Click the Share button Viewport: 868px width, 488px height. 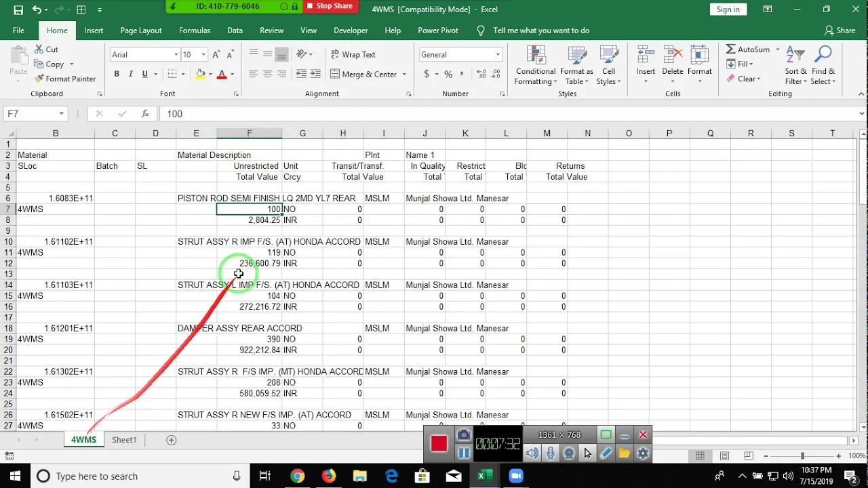[840, 30]
